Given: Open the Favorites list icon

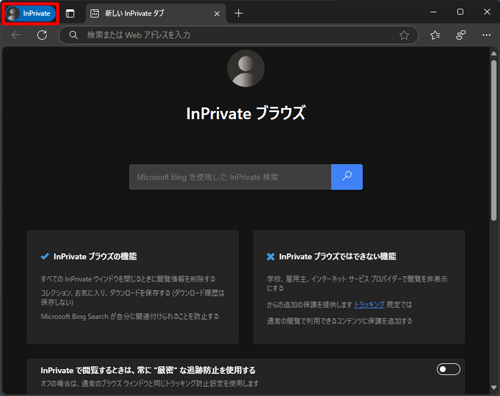Looking at the screenshot, I should tap(435, 35).
